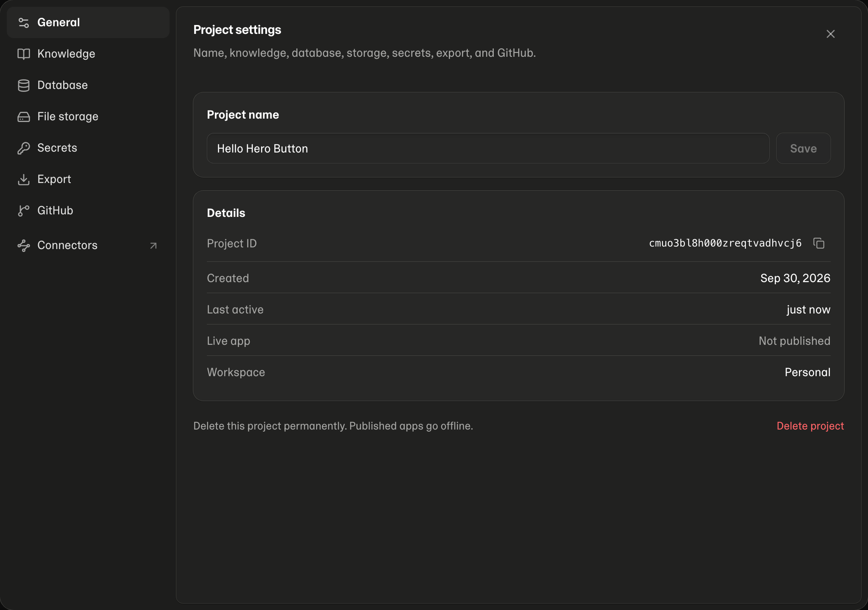
Task: Click the 'Details' section heading
Action: (226, 213)
